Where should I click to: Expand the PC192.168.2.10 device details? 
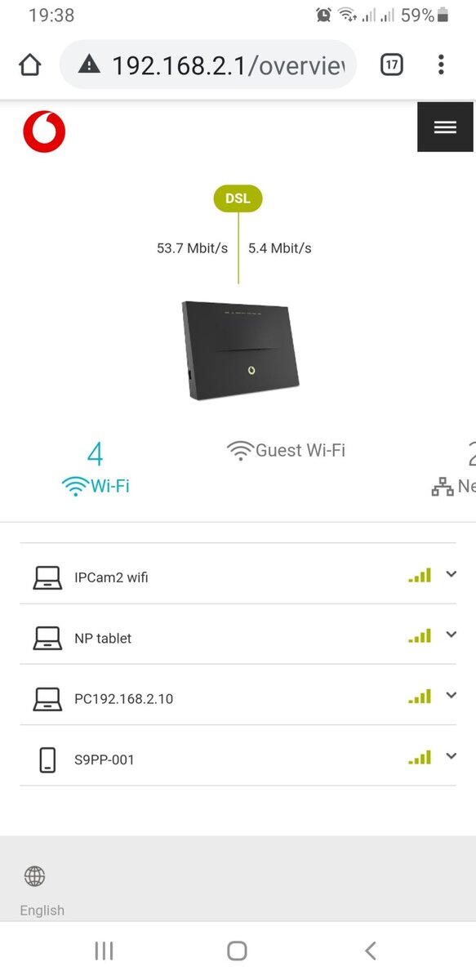[x=452, y=696]
